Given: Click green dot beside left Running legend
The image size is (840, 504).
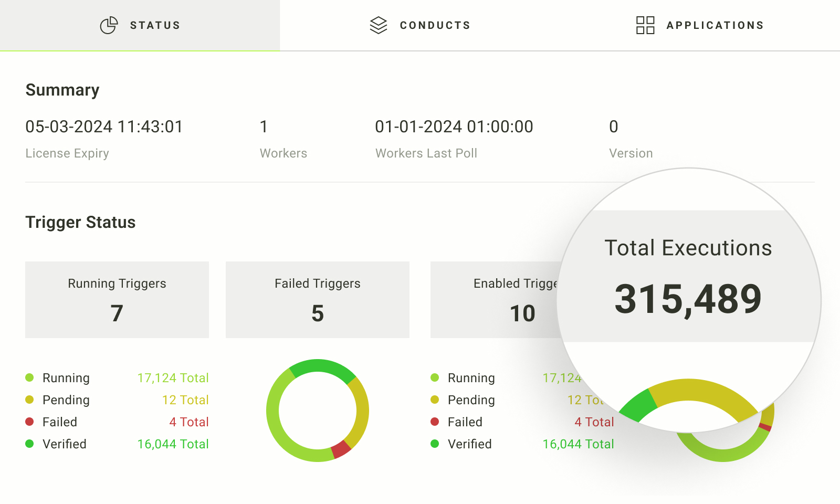Looking at the screenshot, I should click(29, 377).
